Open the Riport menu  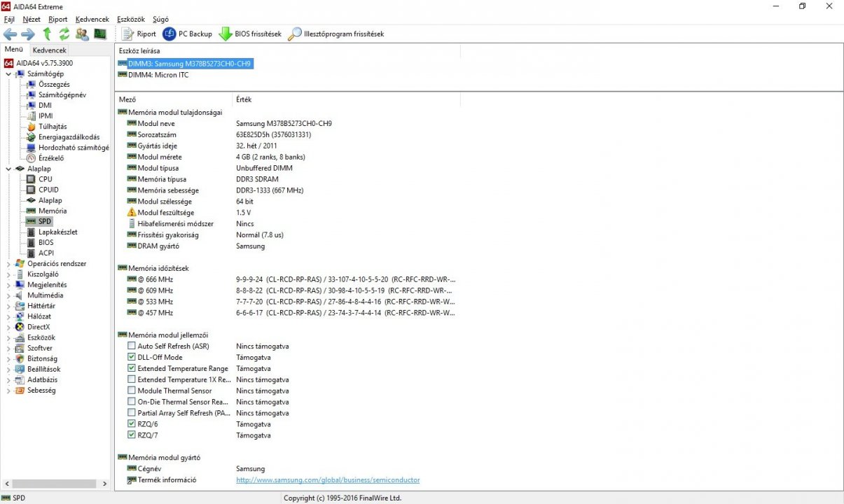pos(58,19)
